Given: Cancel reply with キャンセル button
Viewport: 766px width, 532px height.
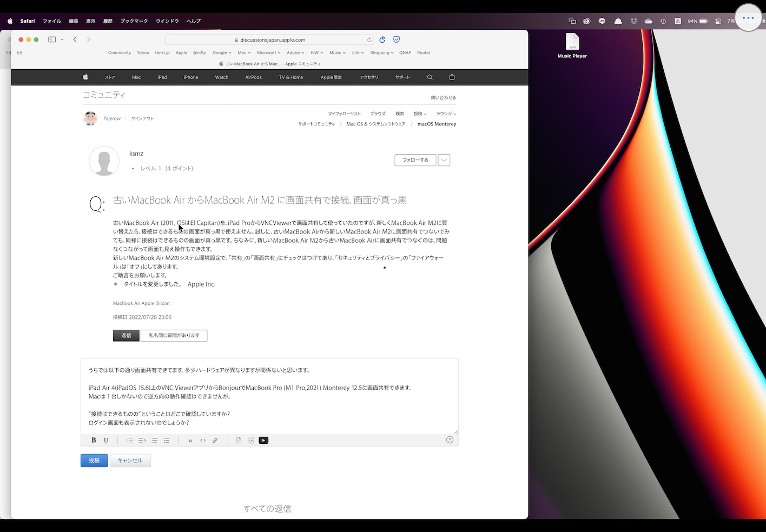Looking at the screenshot, I should click(130, 460).
